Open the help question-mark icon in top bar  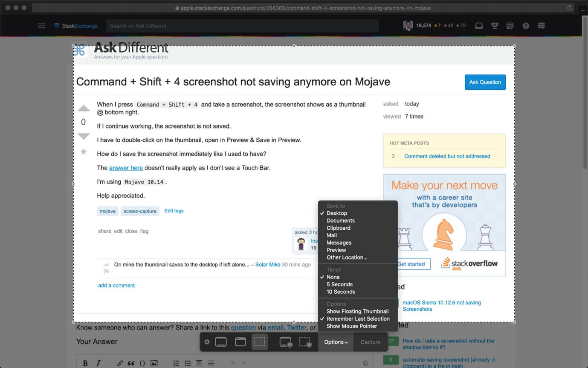click(x=526, y=26)
